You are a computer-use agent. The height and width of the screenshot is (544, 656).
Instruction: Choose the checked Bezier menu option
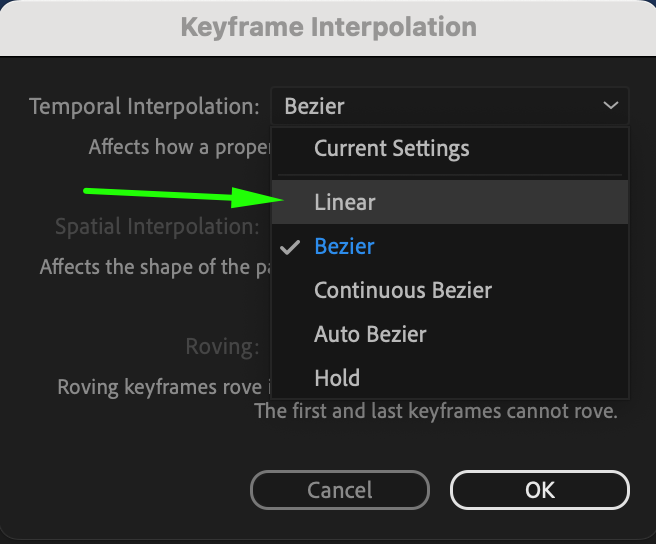345,246
